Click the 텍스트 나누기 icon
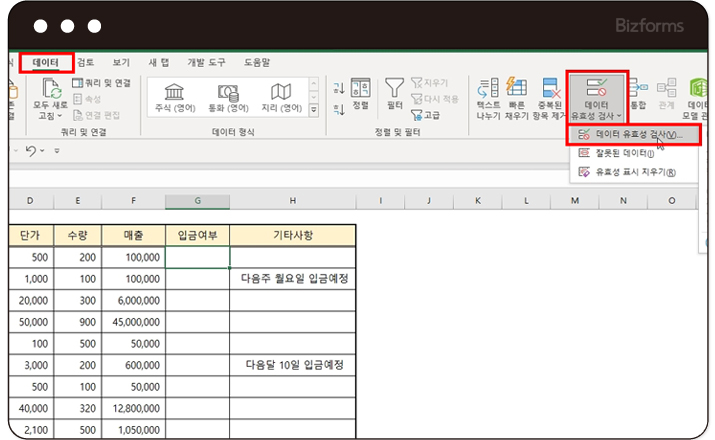 pos(488,97)
